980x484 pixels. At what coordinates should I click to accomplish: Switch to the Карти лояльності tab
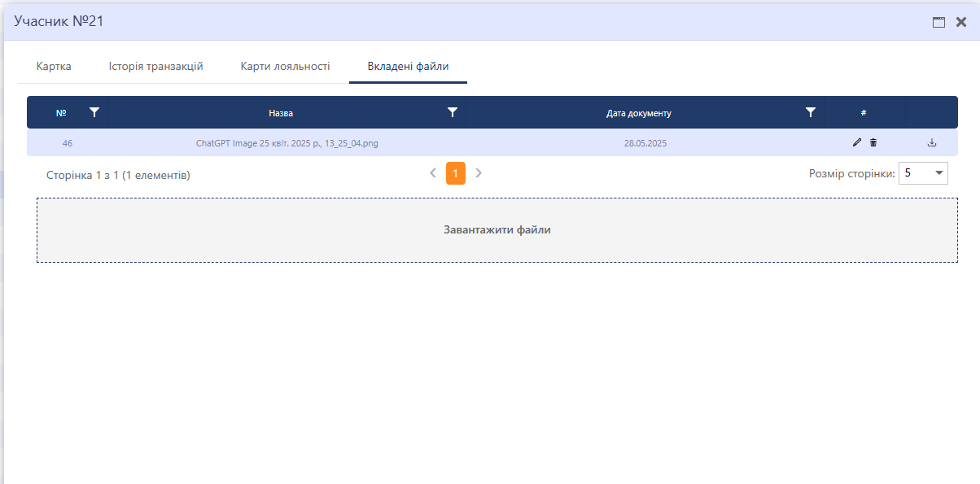(285, 67)
